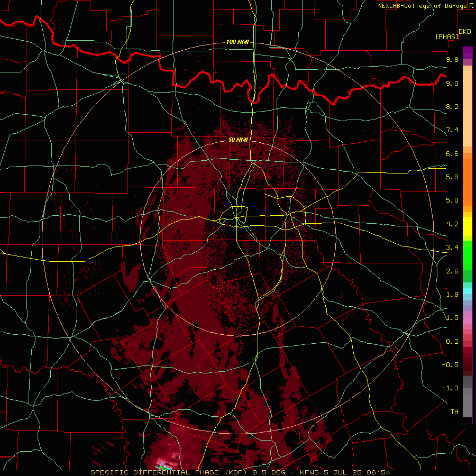Image resolution: width=476 pixels, height=476 pixels.
Task: Click the 1.0 scale value
Action: [452, 318]
